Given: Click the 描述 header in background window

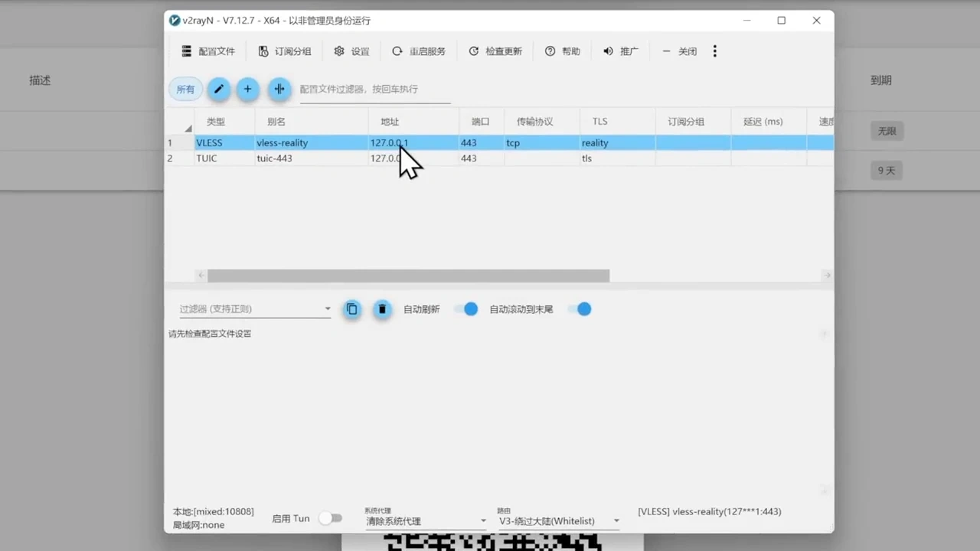Looking at the screenshot, I should click(x=40, y=80).
